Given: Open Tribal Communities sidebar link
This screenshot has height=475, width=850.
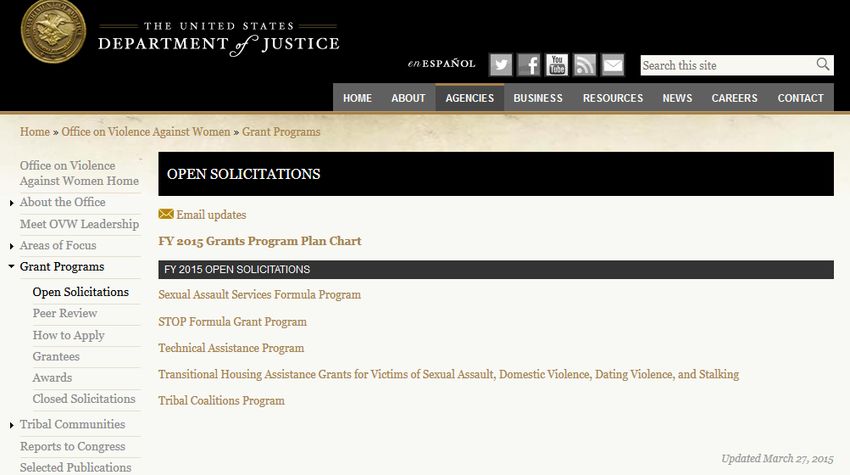Looking at the screenshot, I should tap(72, 424).
